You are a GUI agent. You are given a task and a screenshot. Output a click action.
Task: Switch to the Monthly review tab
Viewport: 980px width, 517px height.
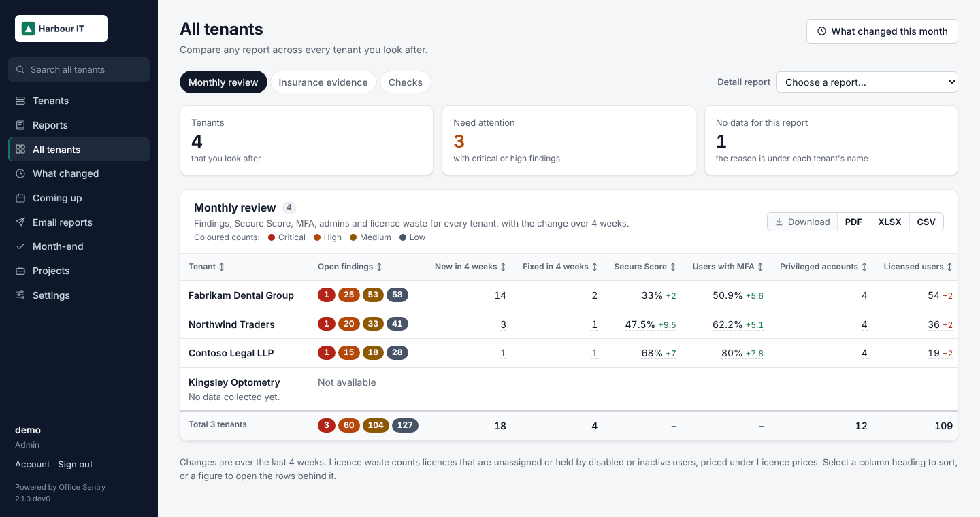(x=223, y=82)
